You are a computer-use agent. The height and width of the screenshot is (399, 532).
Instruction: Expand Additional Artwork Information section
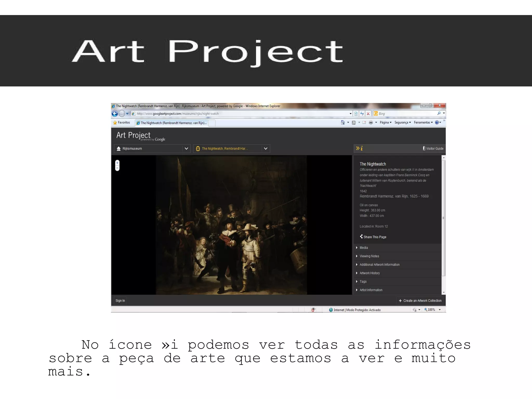click(x=397, y=264)
